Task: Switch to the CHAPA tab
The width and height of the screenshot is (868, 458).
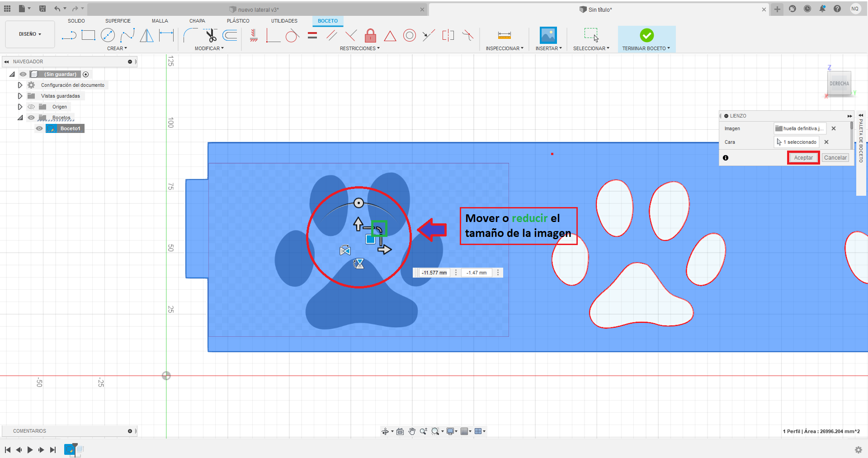Action: 197,21
